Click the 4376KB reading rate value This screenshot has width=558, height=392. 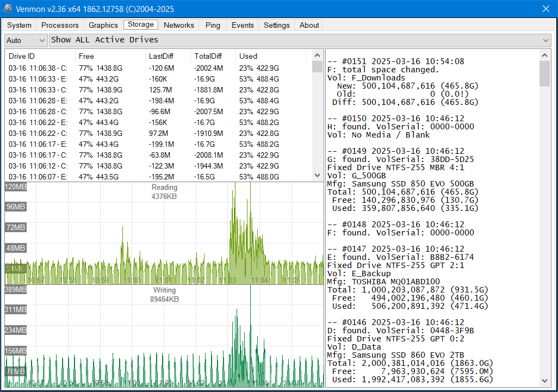point(164,196)
